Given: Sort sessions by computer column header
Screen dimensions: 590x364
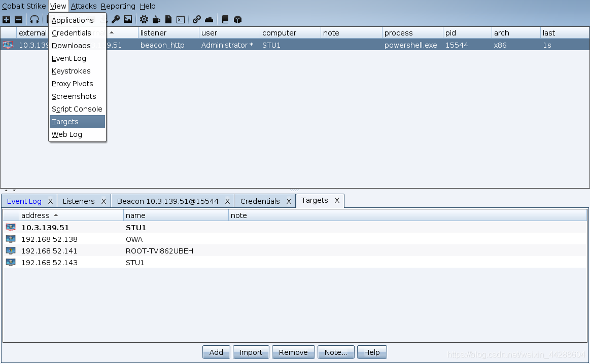Looking at the screenshot, I should [x=290, y=33].
